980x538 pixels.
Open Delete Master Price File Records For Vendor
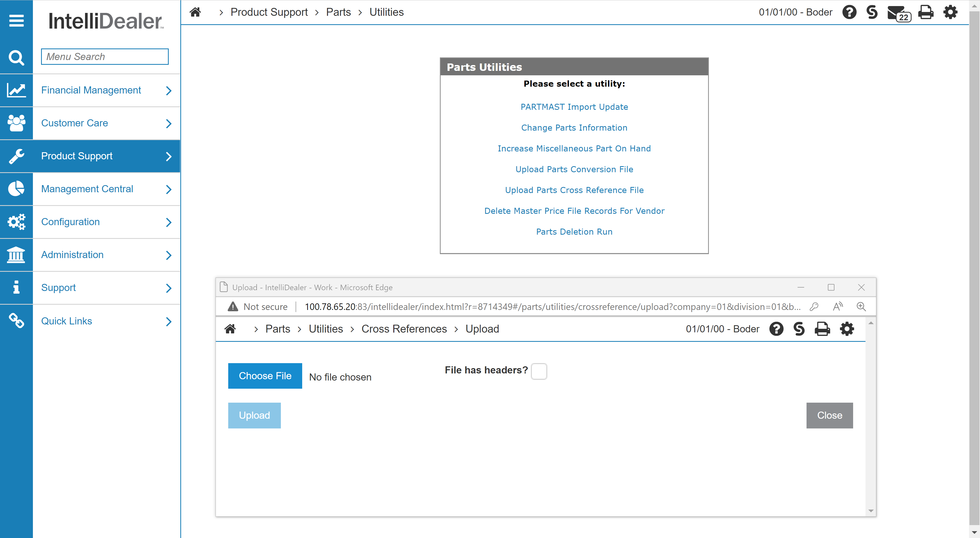click(574, 211)
